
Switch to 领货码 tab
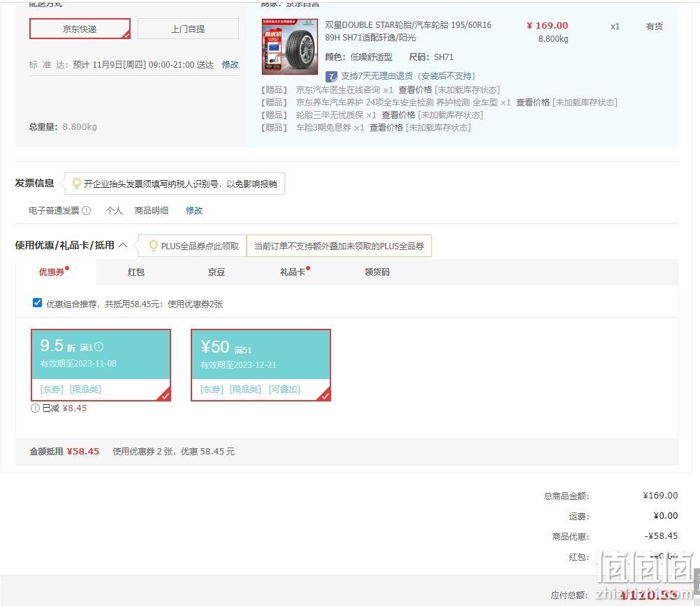(377, 272)
